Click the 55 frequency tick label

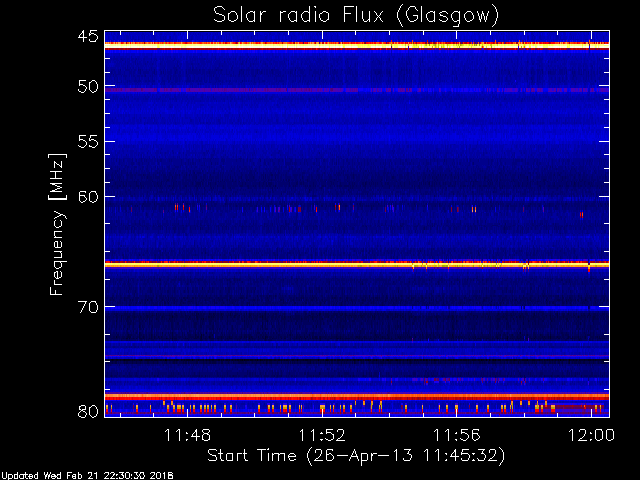[x=88, y=141]
